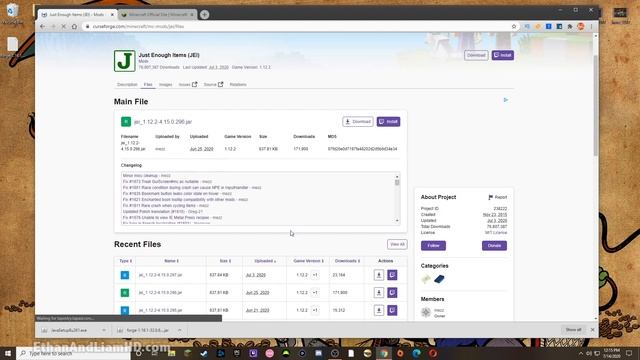
Task: Close the downloads bar
Action: pyautogui.click(x=592, y=330)
